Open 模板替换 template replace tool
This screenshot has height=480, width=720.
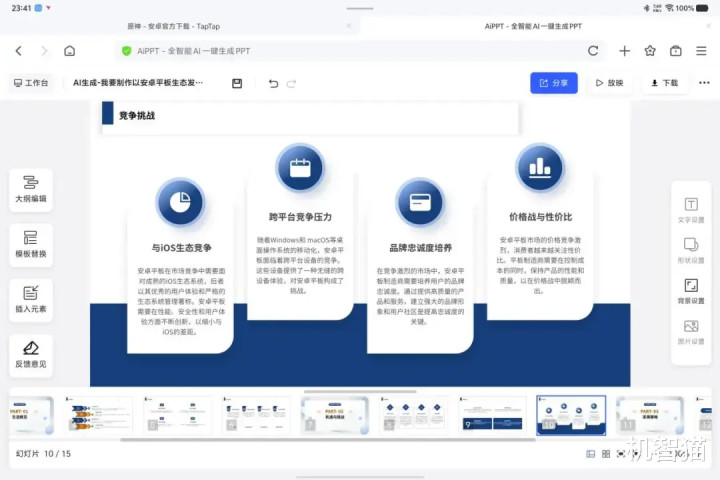(x=31, y=245)
